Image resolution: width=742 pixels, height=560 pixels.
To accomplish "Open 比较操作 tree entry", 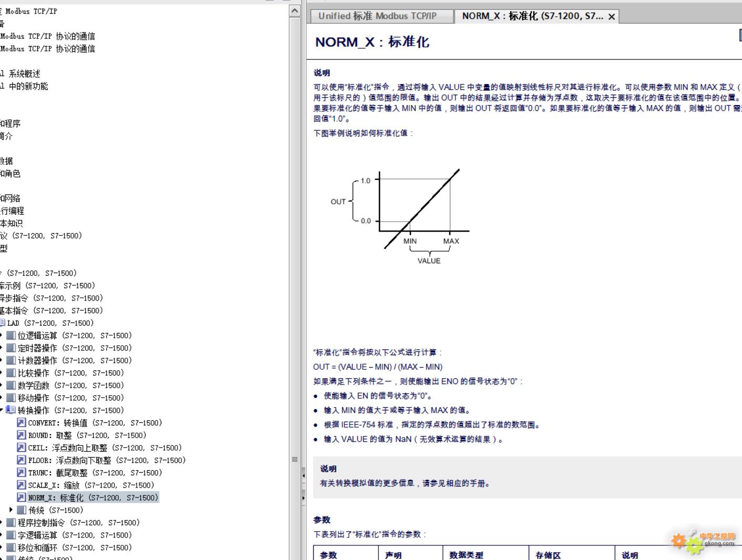I will point(70,373).
